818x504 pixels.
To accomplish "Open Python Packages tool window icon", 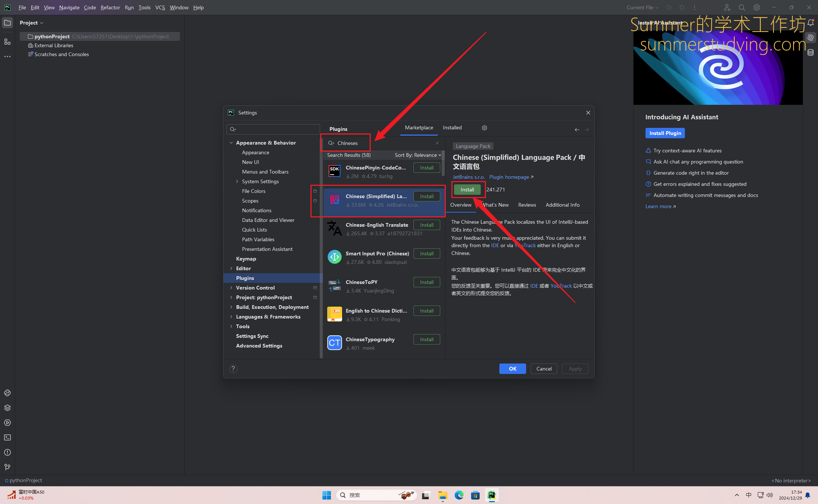I will point(7,393).
